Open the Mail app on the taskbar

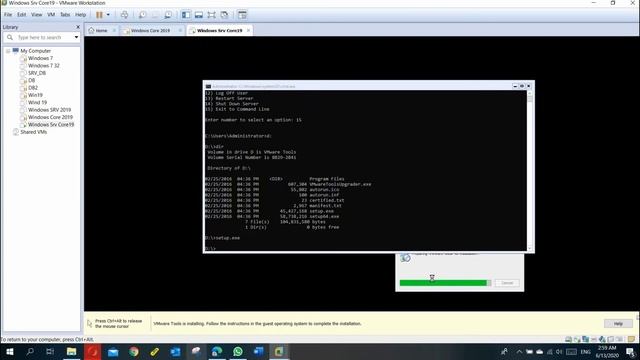point(113,351)
